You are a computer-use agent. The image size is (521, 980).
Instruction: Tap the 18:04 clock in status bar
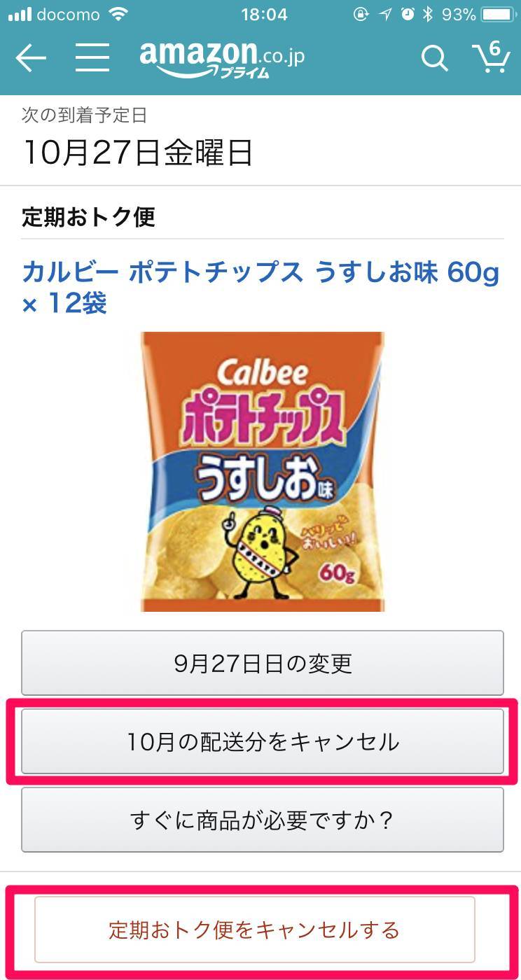[264, 15]
